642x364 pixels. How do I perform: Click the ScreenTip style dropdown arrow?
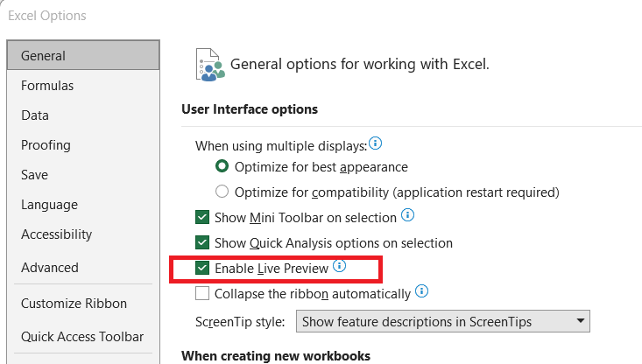pyautogui.click(x=580, y=321)
